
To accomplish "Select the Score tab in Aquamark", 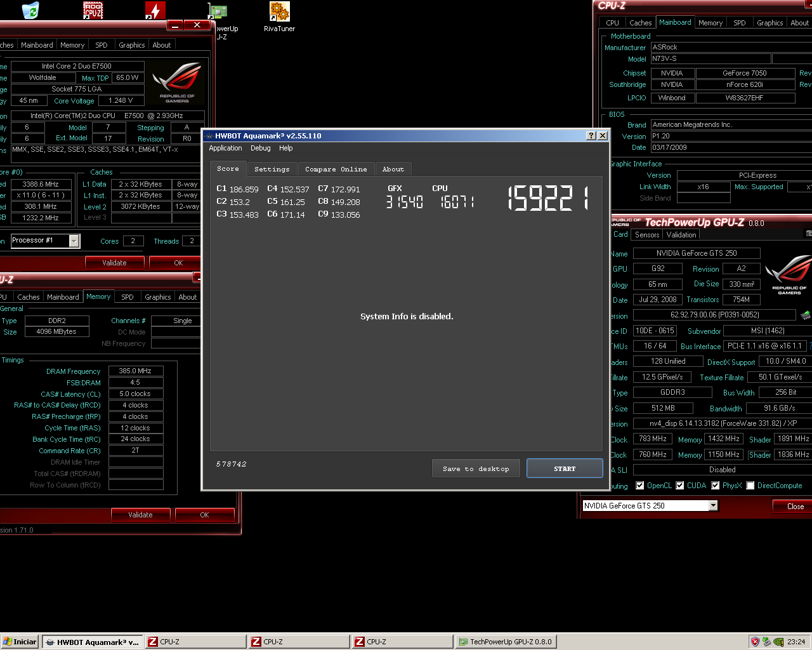I will (x=228, y=168).
